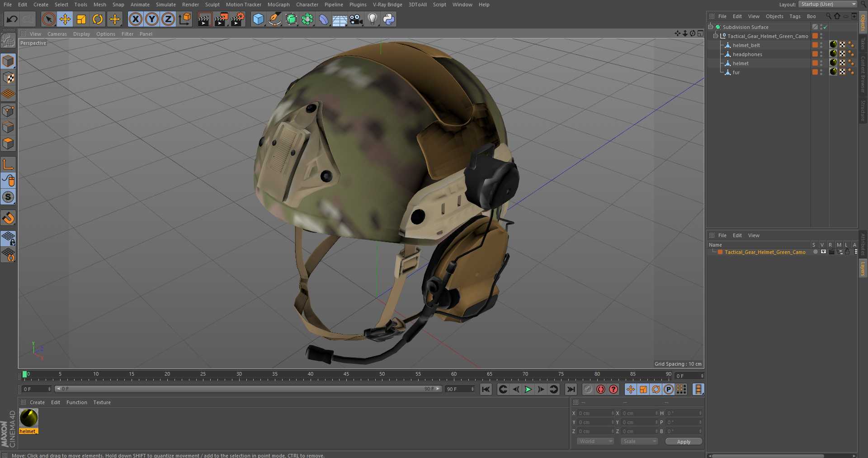Toggle visibility dots for helmet object
The height and width of the screenshot is (458, 868).
[x=821, y=63]
